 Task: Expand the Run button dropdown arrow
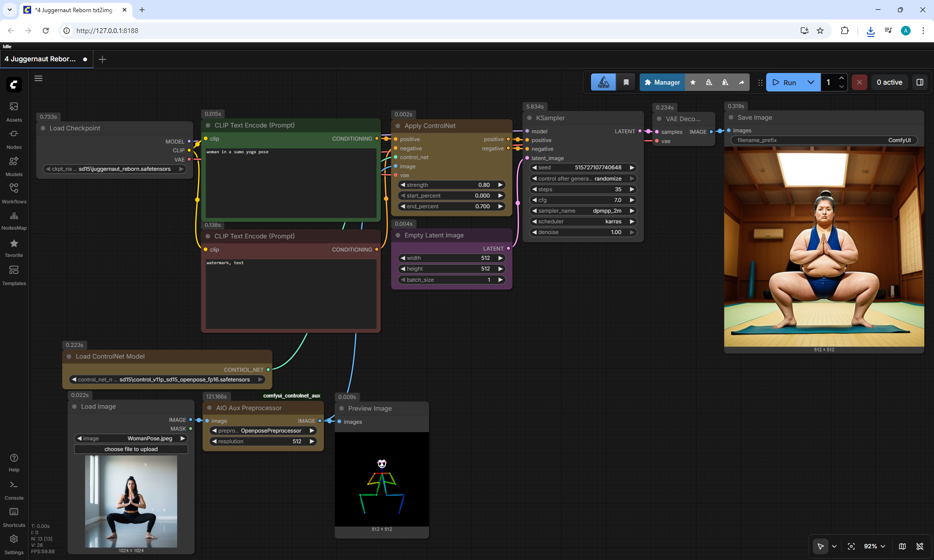[811, 82]
